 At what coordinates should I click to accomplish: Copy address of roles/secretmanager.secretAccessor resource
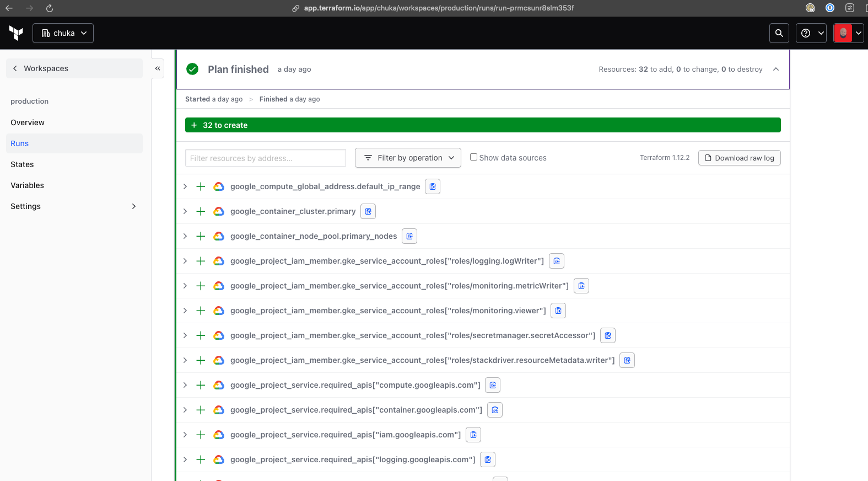pyautogui.click(x=608, y=335)
